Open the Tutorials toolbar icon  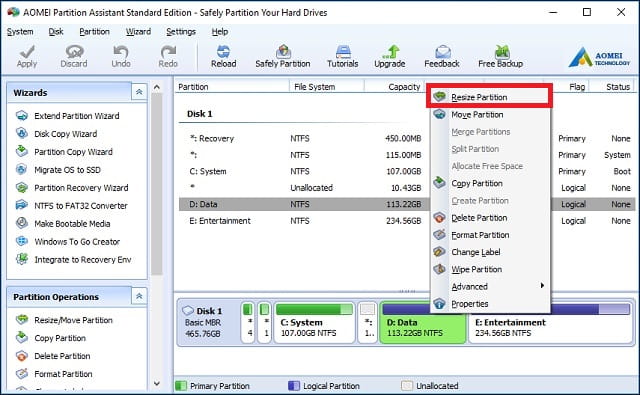click(x=342, y=56)
